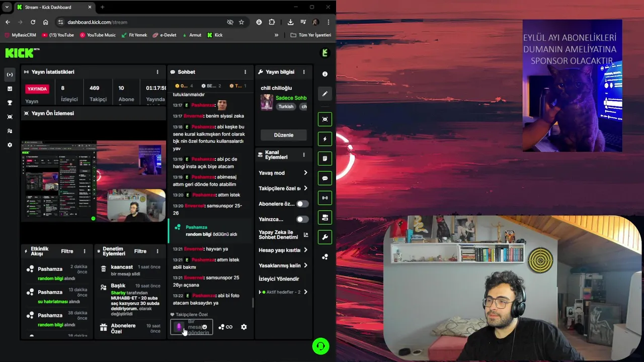
Task: Toggle the chat bubble widget icon in right toolbar
Action: coord(325,178)
